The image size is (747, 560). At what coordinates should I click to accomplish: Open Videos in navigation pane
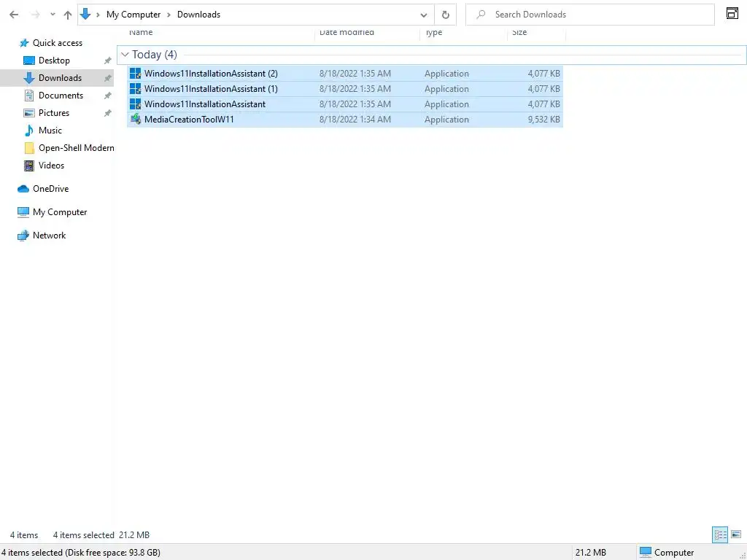click(x=51, y=166)
